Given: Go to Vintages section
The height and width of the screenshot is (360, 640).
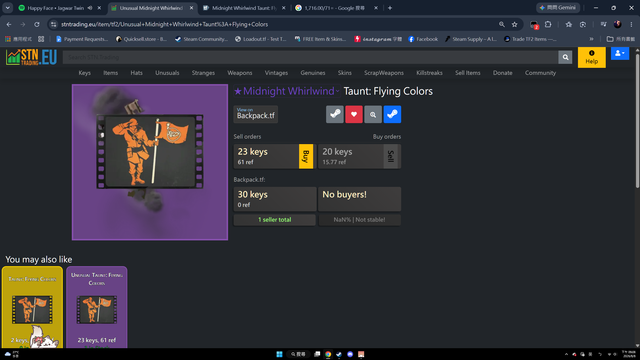Looking at the screenshot, I should click(x=276, y=73).
